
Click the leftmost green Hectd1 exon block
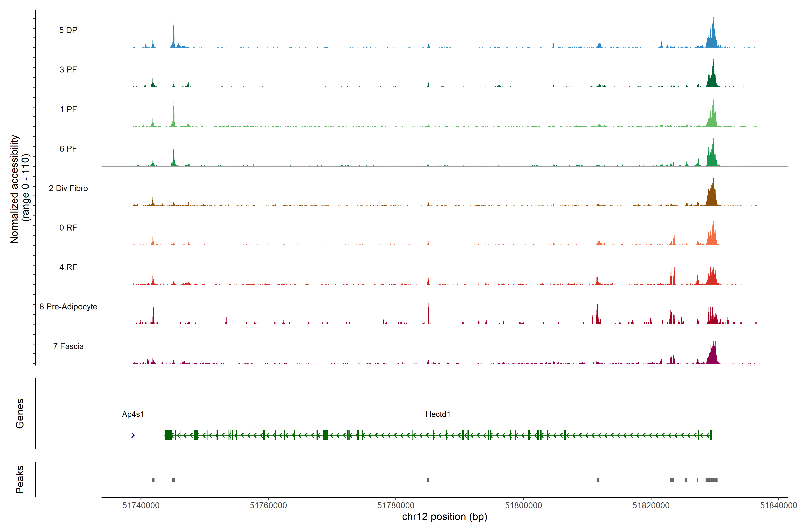(168, 435)
